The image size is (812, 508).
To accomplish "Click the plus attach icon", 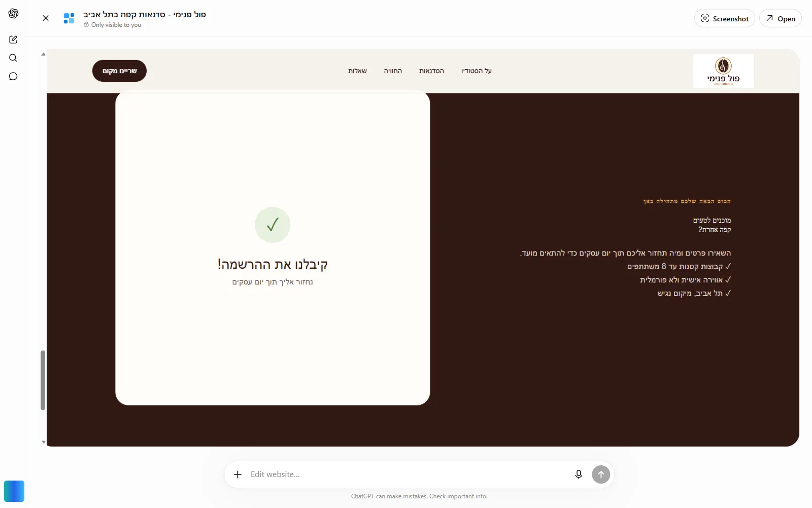I will click(x=238, y=474).
